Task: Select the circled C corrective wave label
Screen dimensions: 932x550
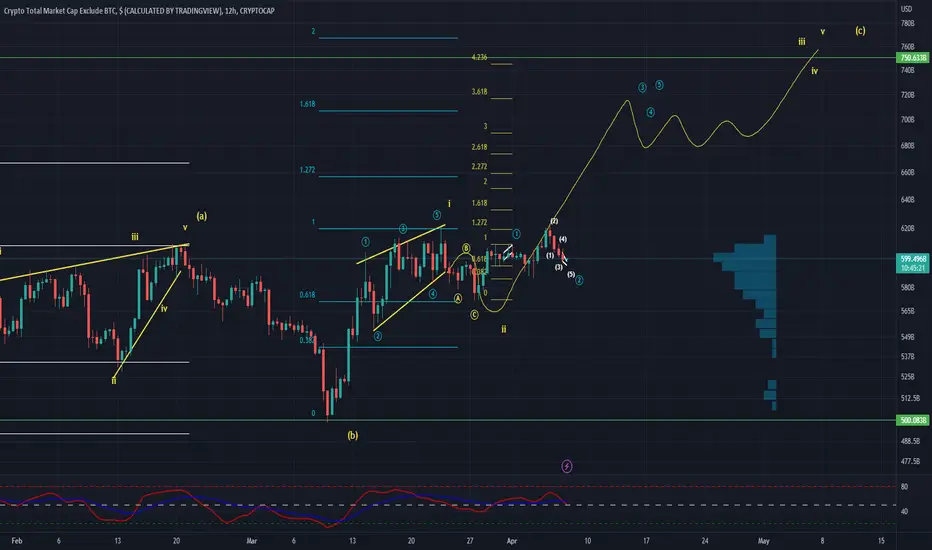Action: (x=474, y=315)
